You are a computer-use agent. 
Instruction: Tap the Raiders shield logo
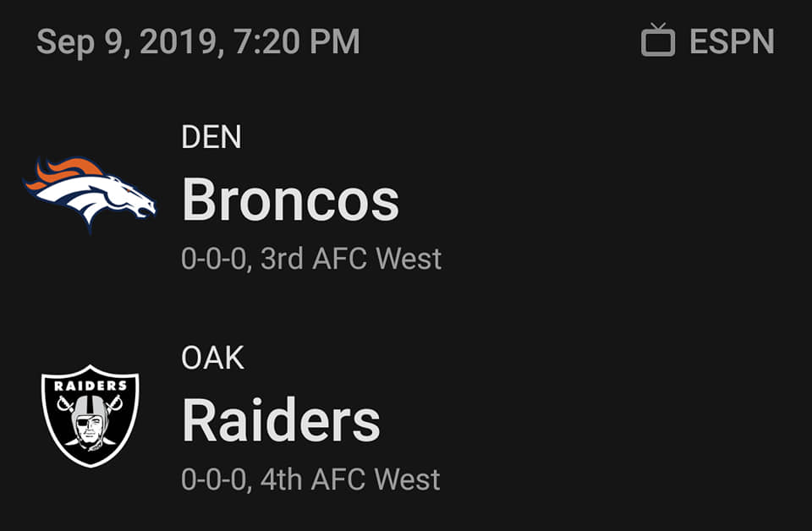pos(91,416)
